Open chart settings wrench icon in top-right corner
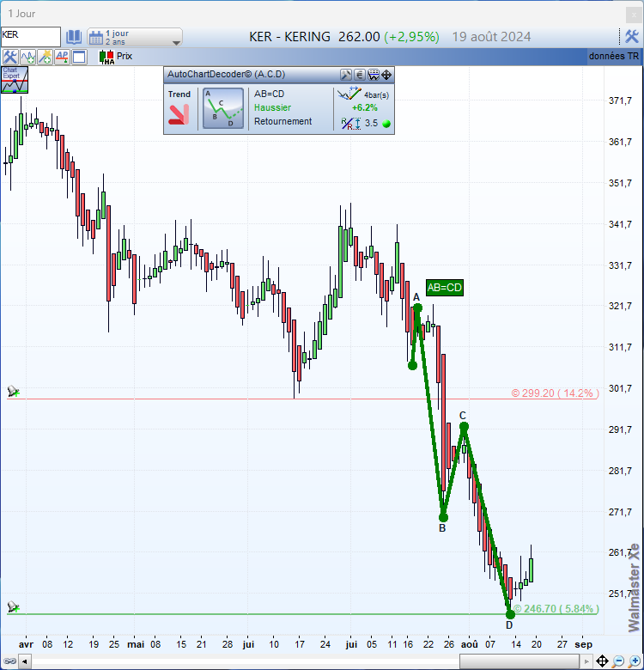Image resolution: width=644 pixels, height=670 pixels. point(632,37)
